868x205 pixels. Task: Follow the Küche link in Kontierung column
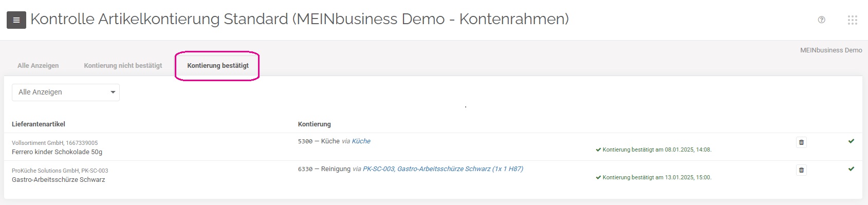(361, 141)
